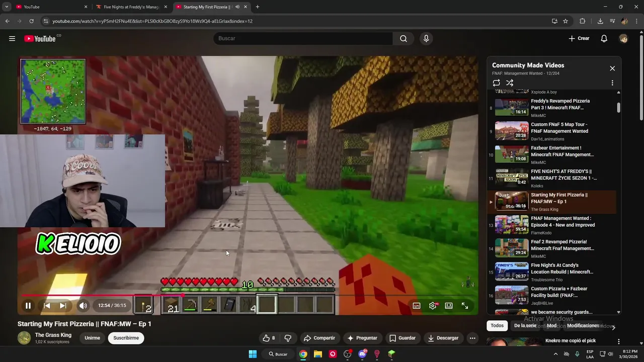Open playlist three-dot options menu
This screenshot has height=362, width=644.
point(612,83)
